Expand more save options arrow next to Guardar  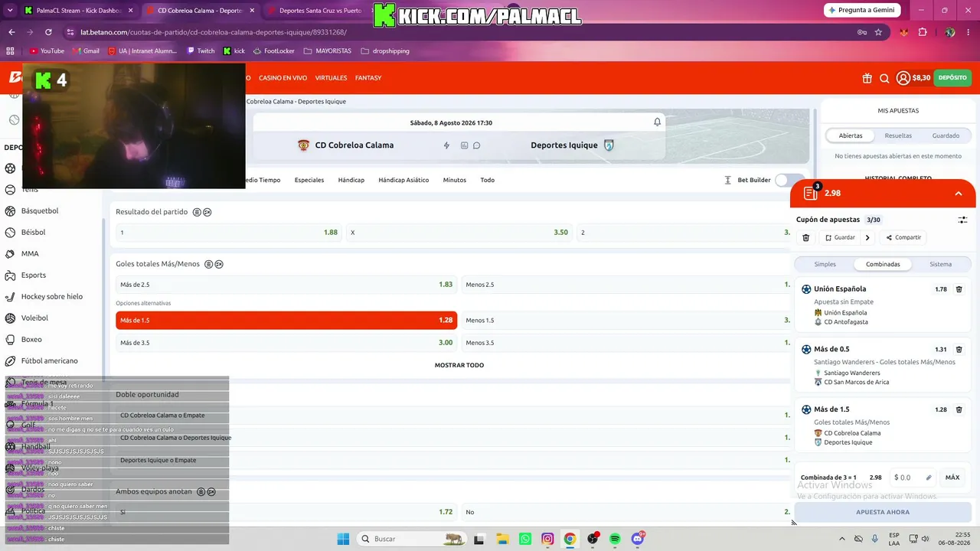click(867, 238)
